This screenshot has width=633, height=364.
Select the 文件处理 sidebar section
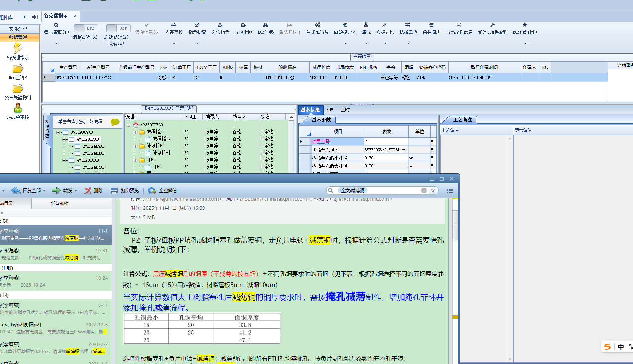(18, 29)
